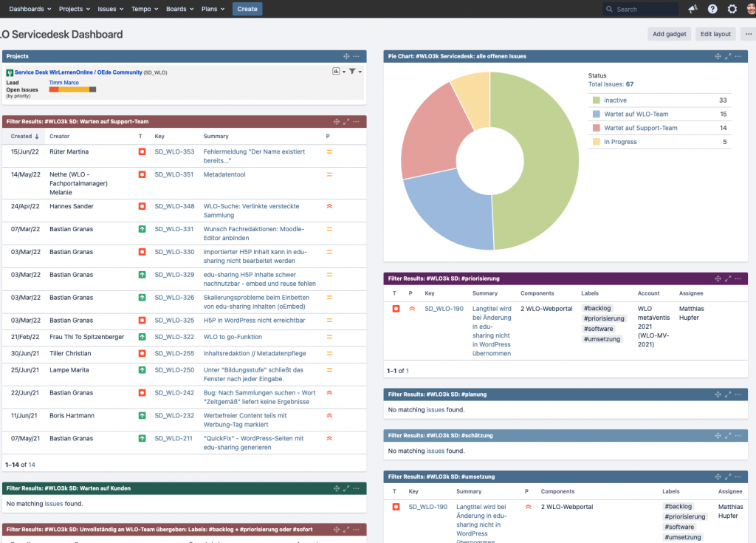Viewport: 756px width, 543px height.
Task: Click the user avatar in top right
Action: (751, 9)
